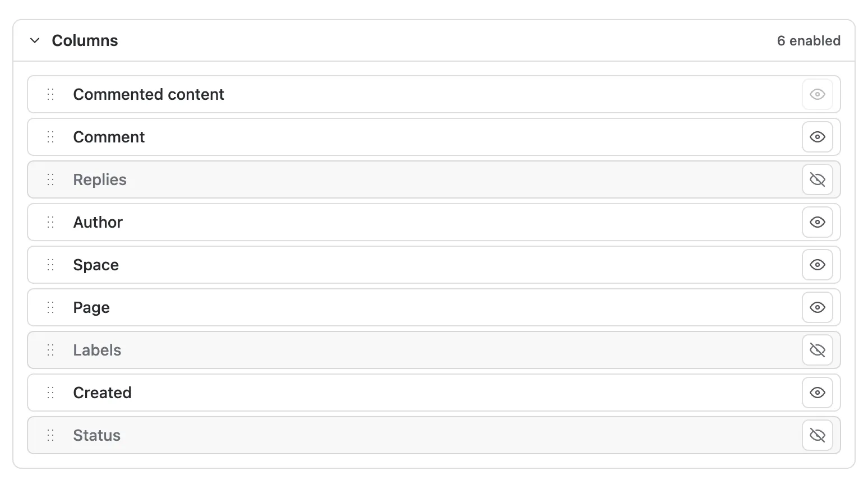Click the Status row drag handle
Image resolution: width=868 pixels, height=489 pixels.
pyautogui.click(x=50, y=435)
